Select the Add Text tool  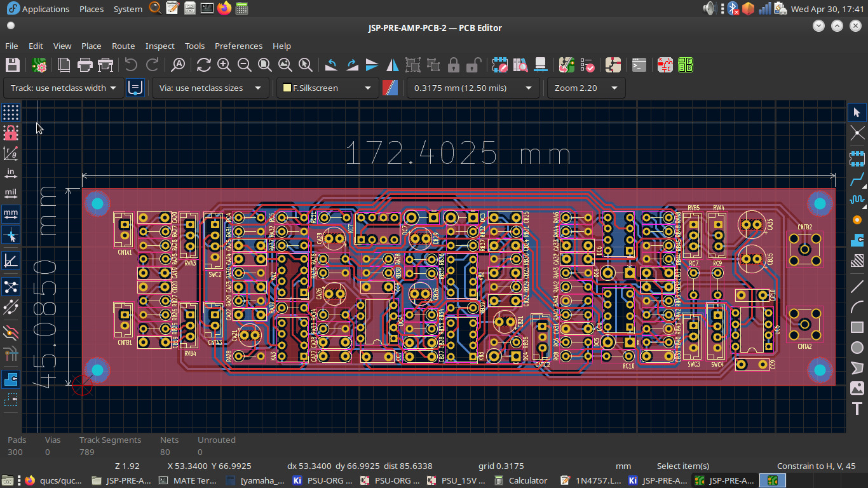[857, 409]
